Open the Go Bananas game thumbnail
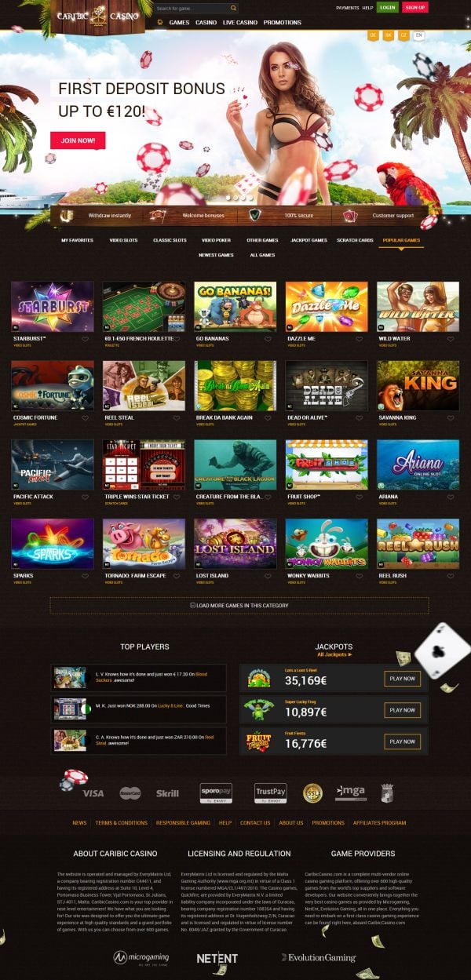Image resolution: width=471 pixels, height=980 pixels. click(x=235, y=307)
